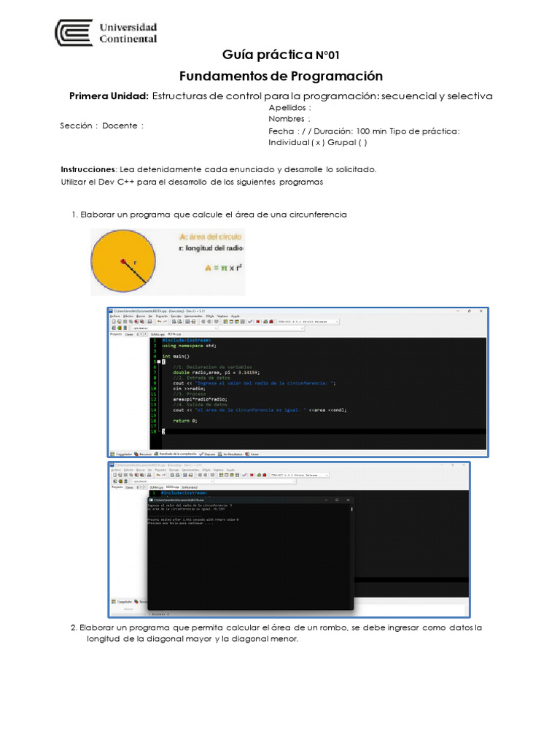Open the AStyle menu in the lower Dev-C++

click(206, 470)
